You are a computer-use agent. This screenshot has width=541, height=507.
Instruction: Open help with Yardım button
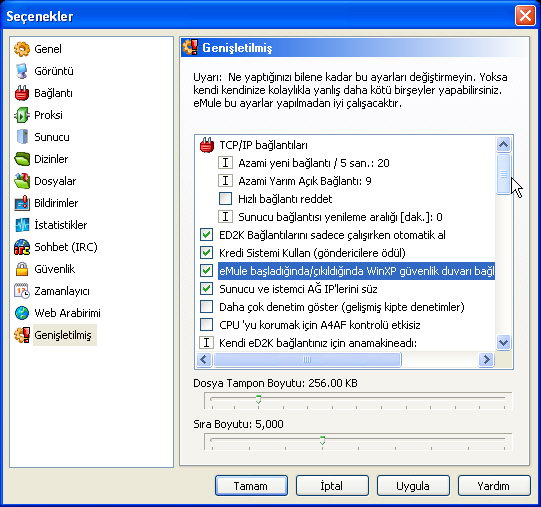click(494, 486)
